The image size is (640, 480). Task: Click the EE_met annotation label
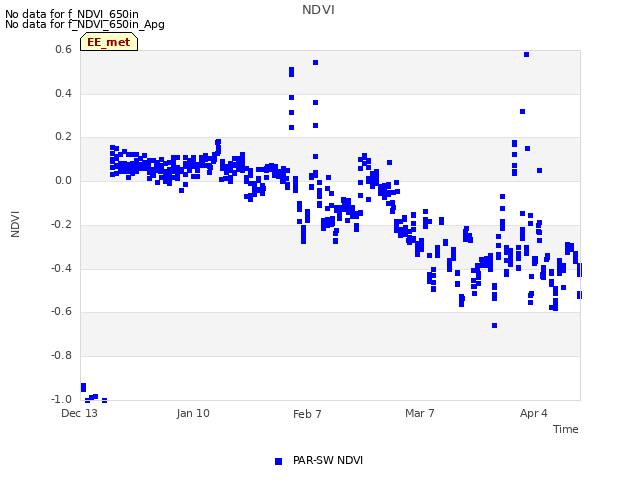coord(109,42)
